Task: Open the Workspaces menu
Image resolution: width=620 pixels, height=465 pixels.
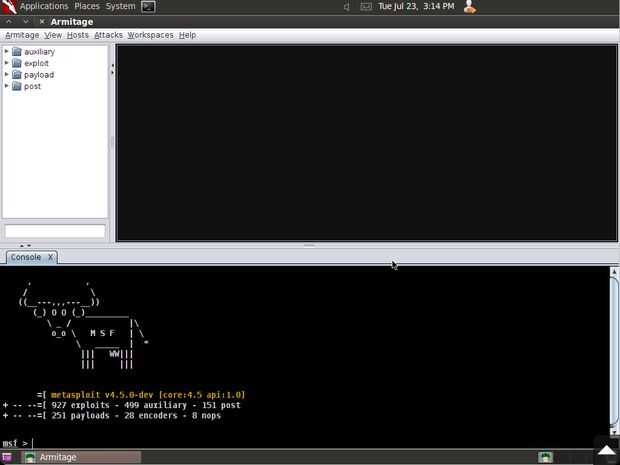Action: [150, 35]
